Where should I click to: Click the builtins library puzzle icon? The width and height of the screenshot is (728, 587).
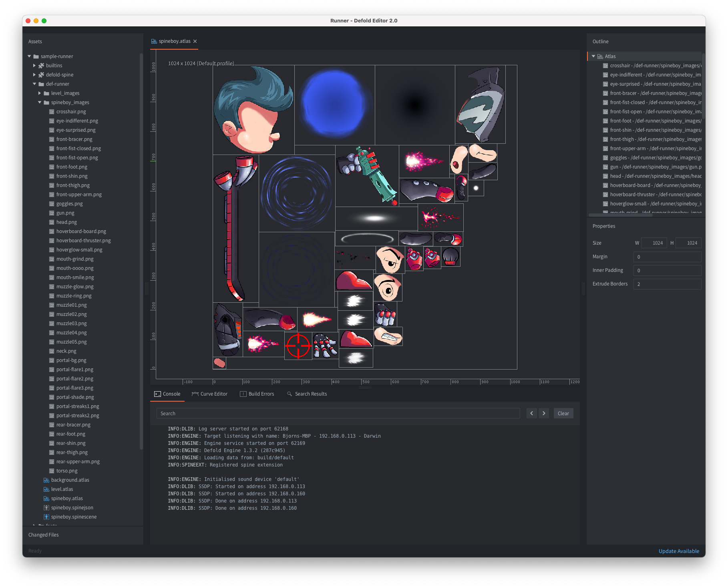[x=41, y=66]
